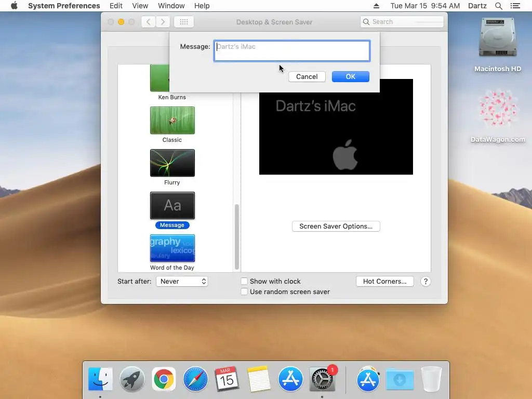This screenshot has width=532, height=399.
Task: Open the Window menu
Action: [171, 6]
